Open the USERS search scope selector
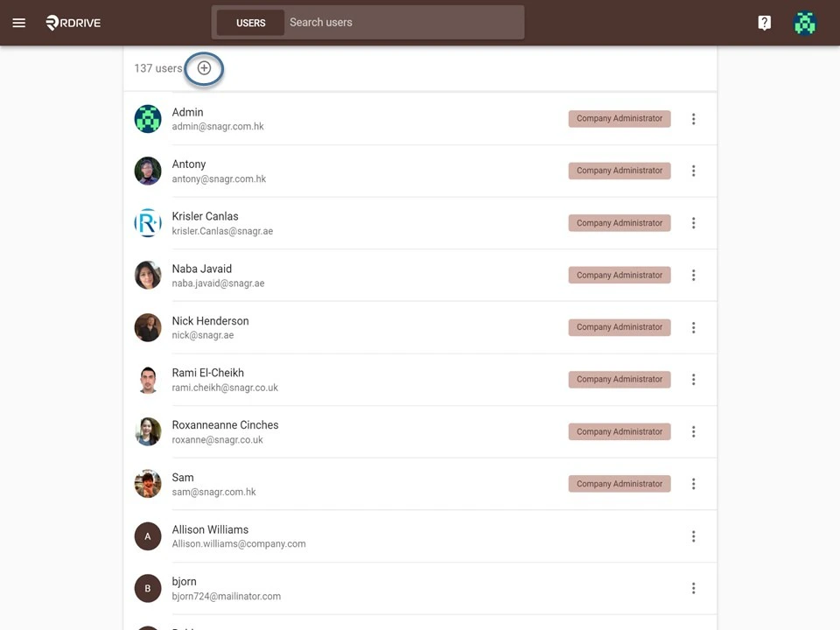 click(x=249, y=23)
